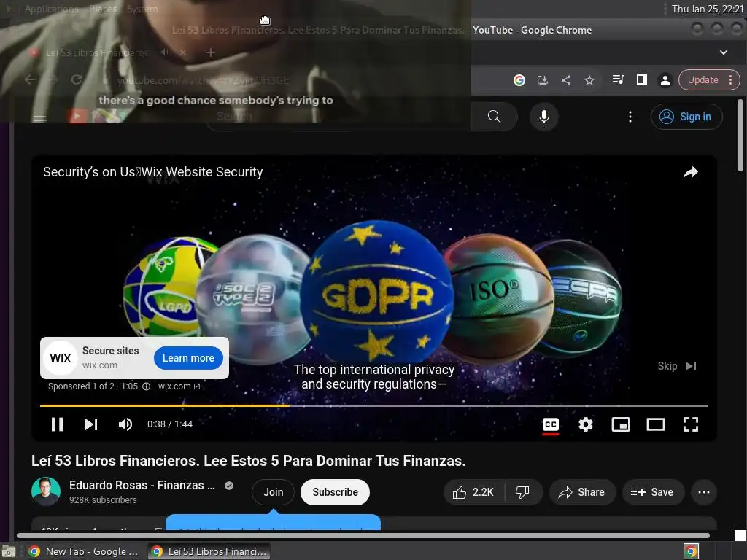Click the ad title Security's on Us
The width and height of the screenshot is (747, 560).
click(x=153, y=172)
